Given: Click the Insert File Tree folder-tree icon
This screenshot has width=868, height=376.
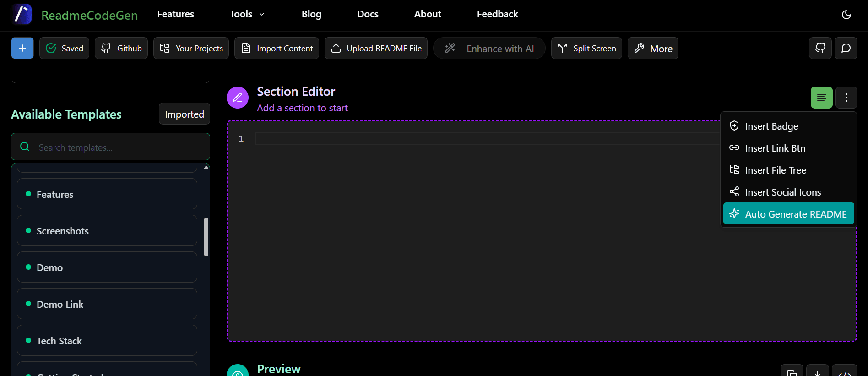Looking at the screenshot, I should click(x=734, y=169).
